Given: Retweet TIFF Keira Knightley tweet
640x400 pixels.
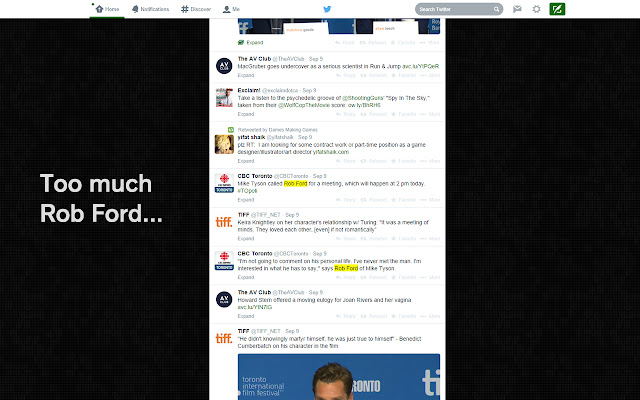Looking at the screenshot, I should 373,238.
